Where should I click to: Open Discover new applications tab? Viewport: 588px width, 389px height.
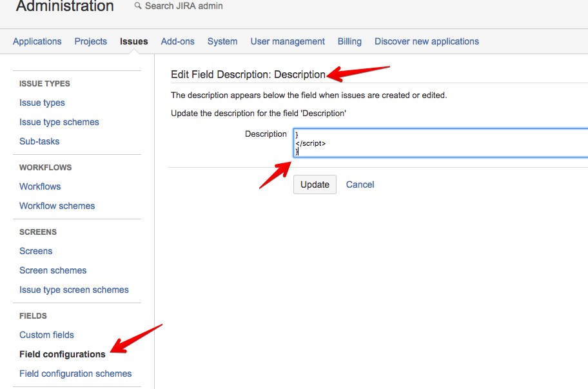pos(427,41)
